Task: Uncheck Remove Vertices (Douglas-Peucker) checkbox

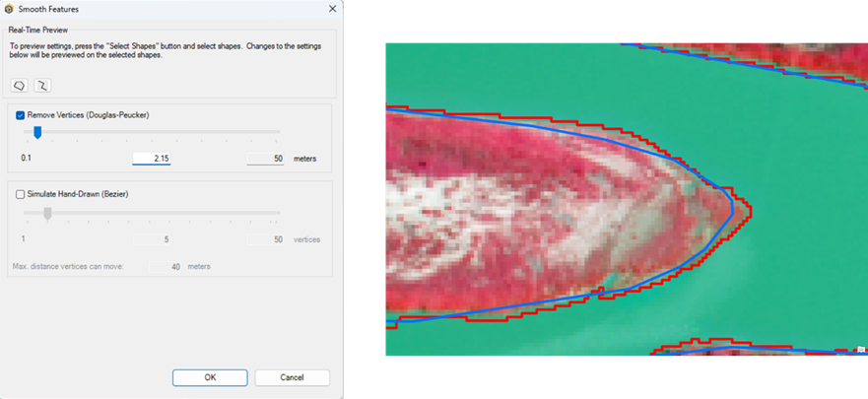Action: [x=21, y=115]
